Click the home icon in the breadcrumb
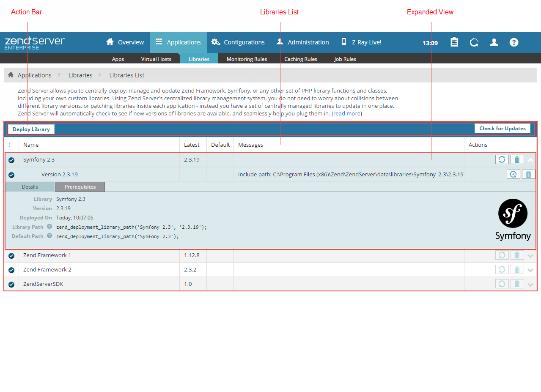Image resolution: width=541 pixels, height=392 pixels. (11, 75)
